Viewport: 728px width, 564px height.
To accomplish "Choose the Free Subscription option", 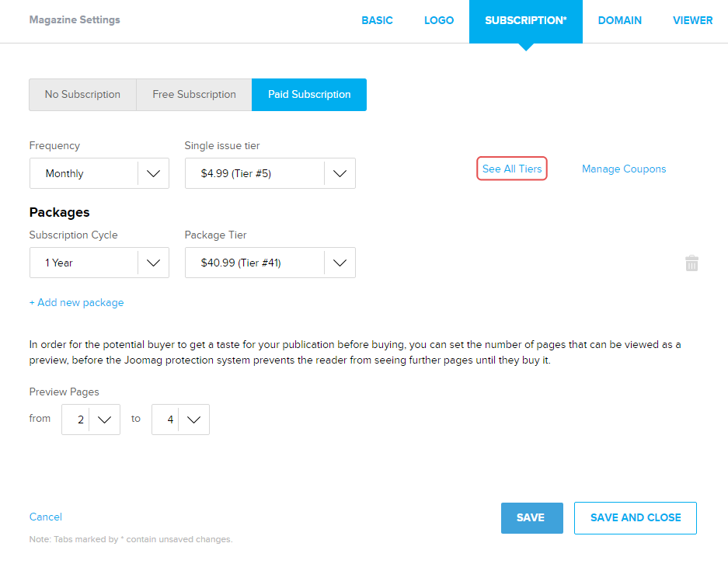I will click(x=194, y=95).
